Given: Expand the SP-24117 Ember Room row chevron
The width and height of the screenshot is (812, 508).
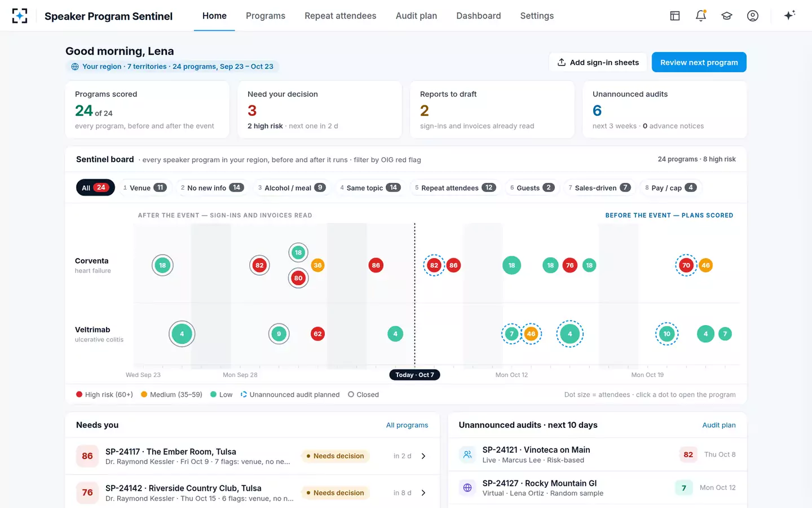Looking at the screenshot, I should [x=423, y=456].
